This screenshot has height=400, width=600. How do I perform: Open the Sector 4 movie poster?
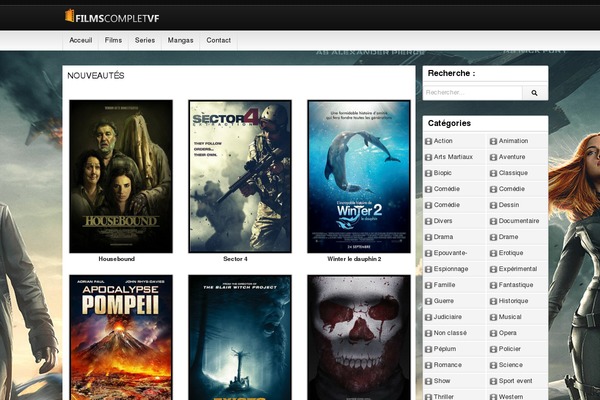pyautogui.click(x=240, y=176)
